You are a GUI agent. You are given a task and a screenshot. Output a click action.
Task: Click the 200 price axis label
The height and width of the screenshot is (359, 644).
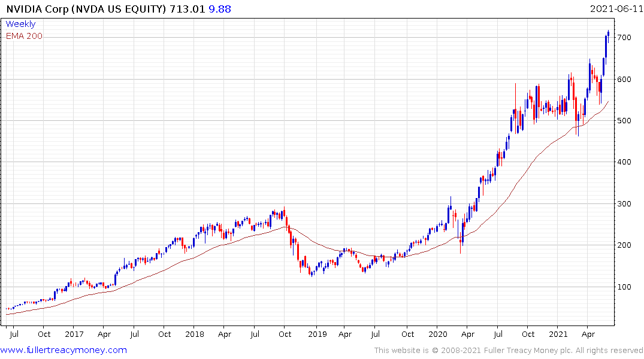[624, 245]
